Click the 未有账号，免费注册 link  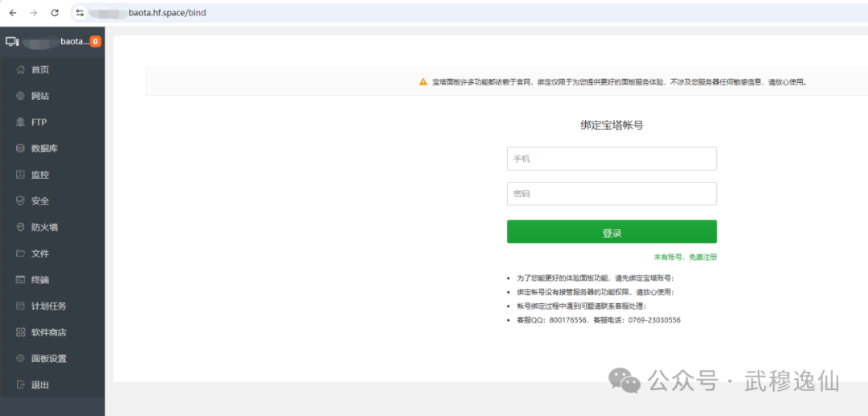[686, 257]
